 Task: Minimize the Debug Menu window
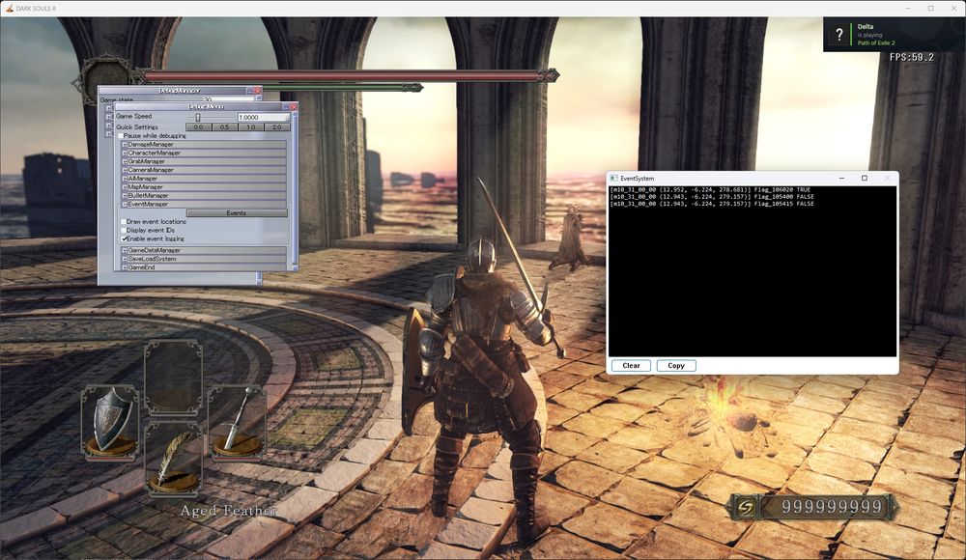point(285,107)
